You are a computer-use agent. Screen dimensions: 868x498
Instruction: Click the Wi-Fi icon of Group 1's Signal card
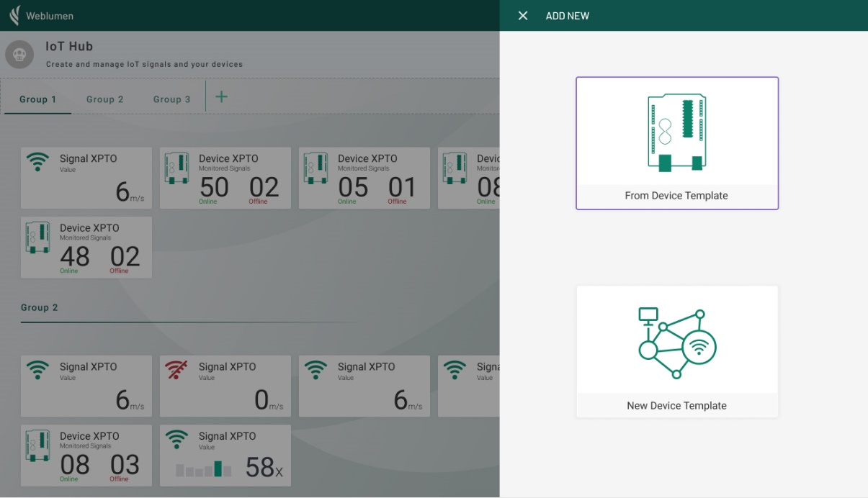[37, 161]
